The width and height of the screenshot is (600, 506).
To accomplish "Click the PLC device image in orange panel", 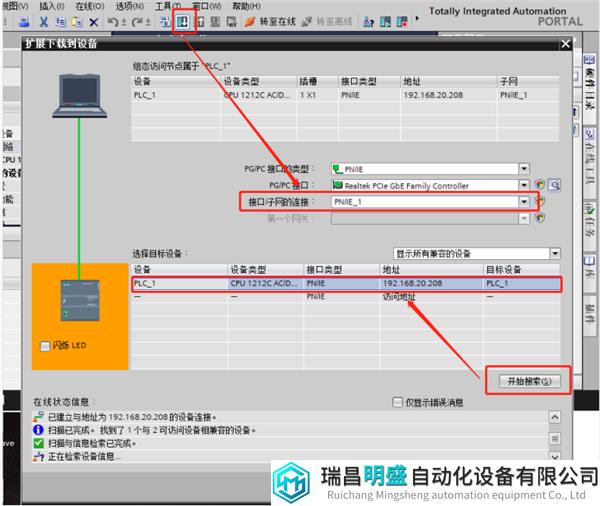I will click(x=80, y=300).
